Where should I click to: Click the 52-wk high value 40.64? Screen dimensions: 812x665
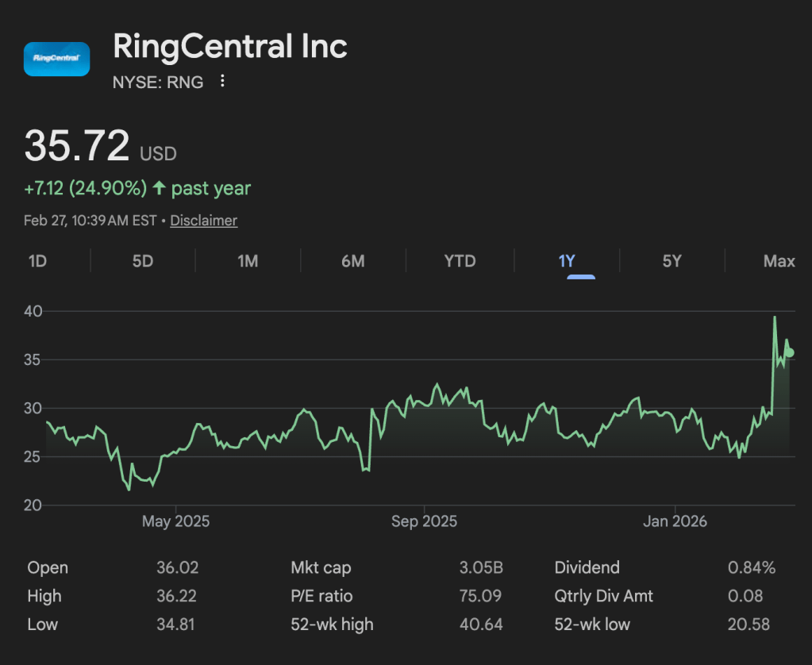(480, 625)
